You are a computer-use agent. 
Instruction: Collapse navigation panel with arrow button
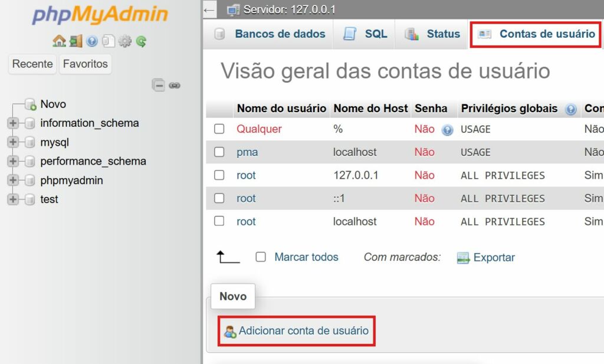209,9
